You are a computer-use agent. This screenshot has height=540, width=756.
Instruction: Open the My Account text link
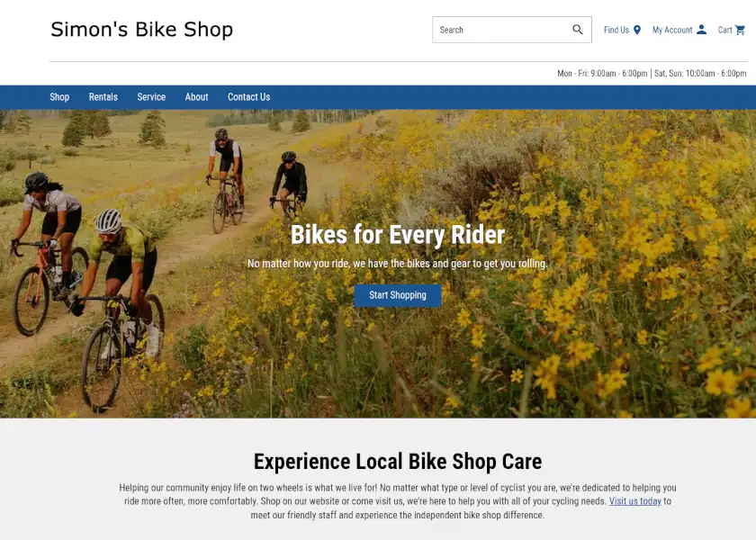pos(672,30)
